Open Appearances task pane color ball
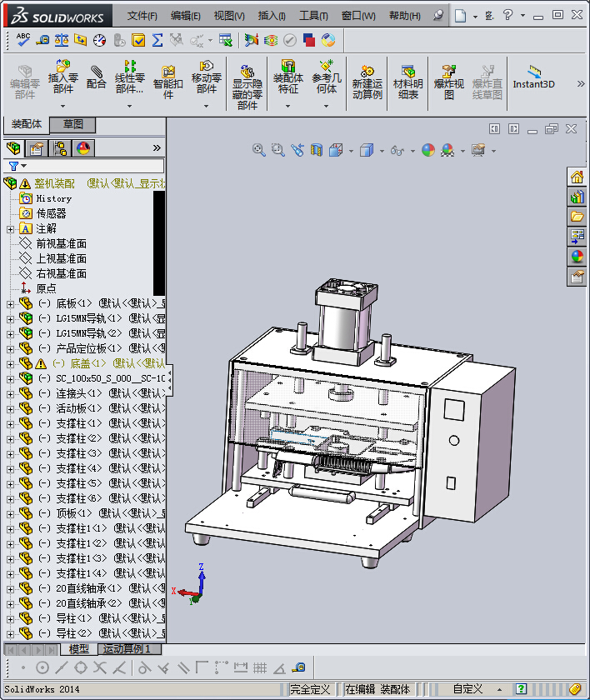The width and height of the screenshot is (590, 700). coord(577,257)
